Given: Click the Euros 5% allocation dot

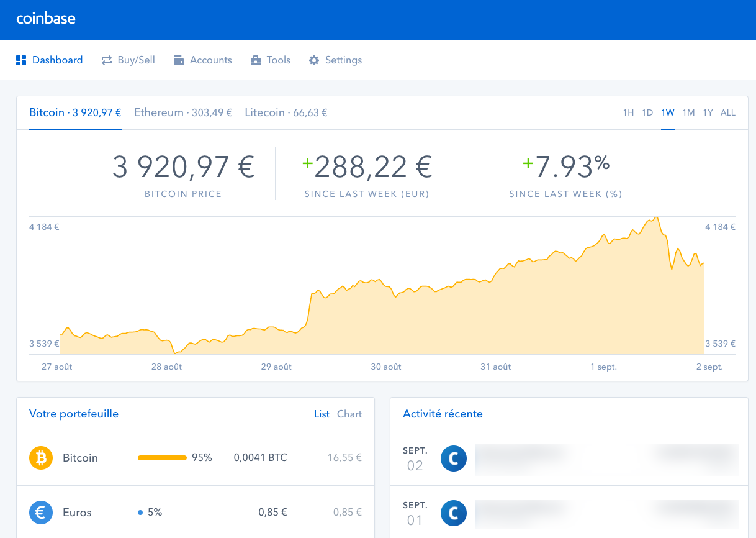Looking at the screenshot, I should pos(140,513).
